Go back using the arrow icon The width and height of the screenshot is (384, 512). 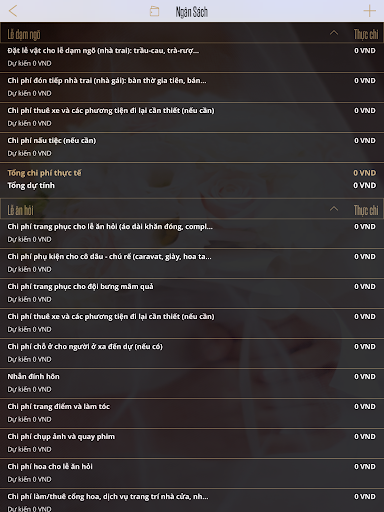[x=13, y=11]
